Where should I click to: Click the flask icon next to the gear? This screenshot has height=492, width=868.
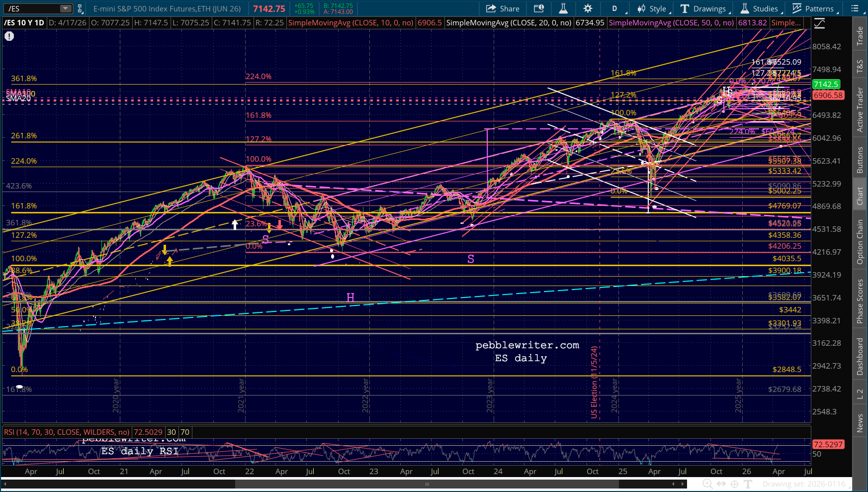(563, 8)
